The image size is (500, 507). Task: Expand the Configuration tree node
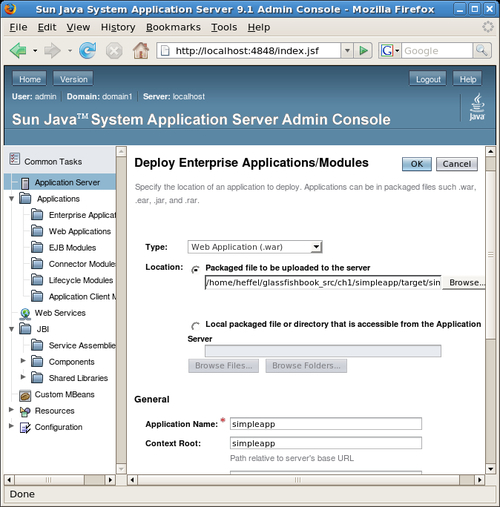coord(11,426)
